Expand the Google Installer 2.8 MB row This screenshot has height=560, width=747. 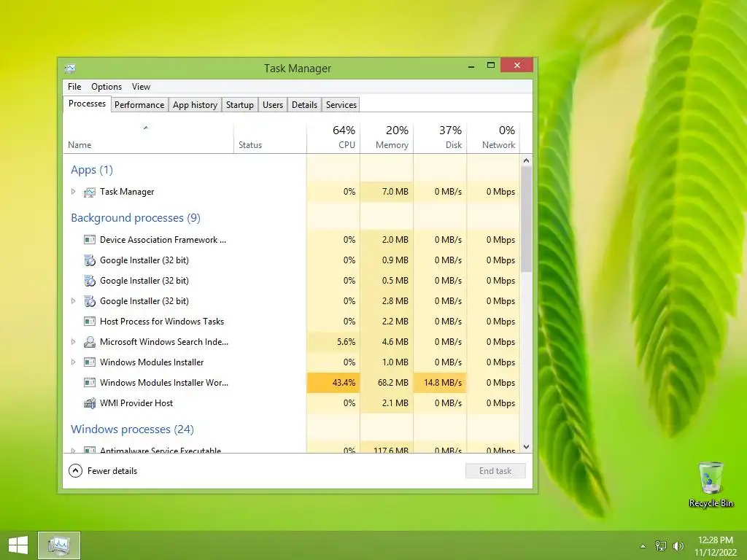tap(73, 301)
